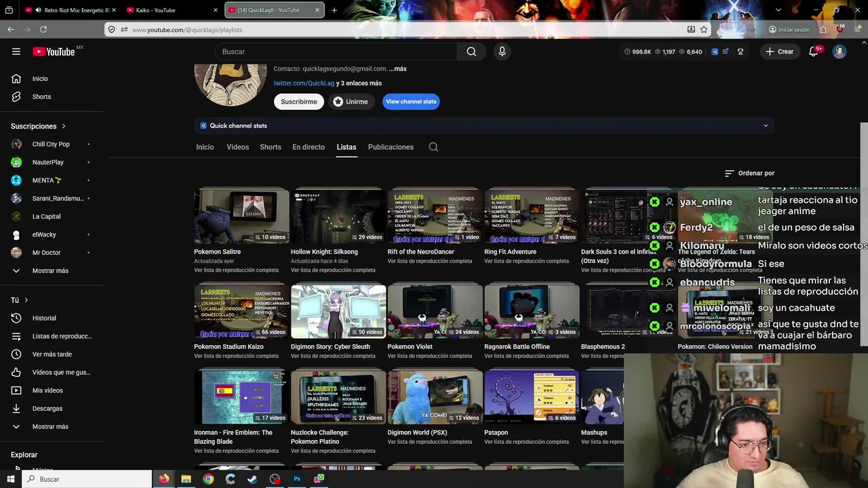This screenshot has width=868, height=488.
Task: Select the Listas tab
Action: (x=347, y=147)
